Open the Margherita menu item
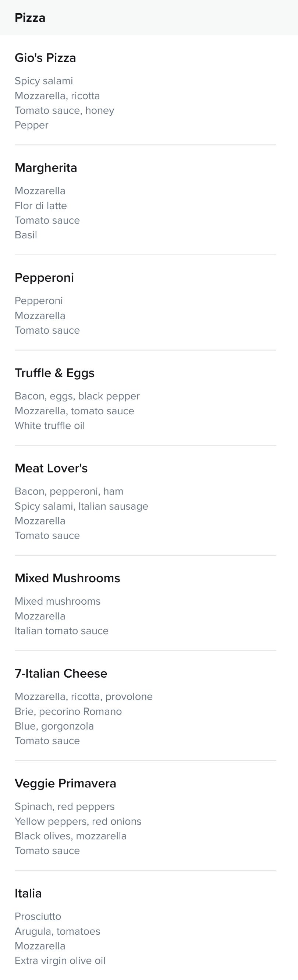This screenshot has width=298, height=980. coord(46,168)
